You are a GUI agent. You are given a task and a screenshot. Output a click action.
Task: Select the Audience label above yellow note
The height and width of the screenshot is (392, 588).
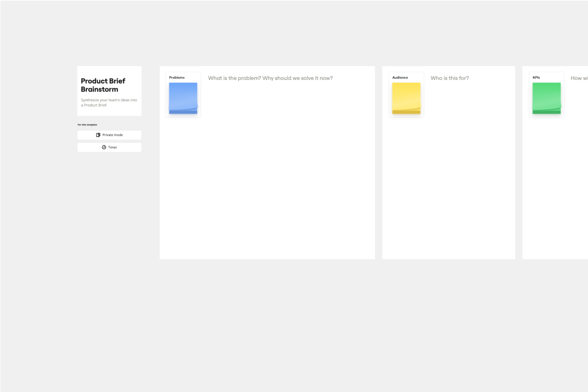tap(400, 78)
